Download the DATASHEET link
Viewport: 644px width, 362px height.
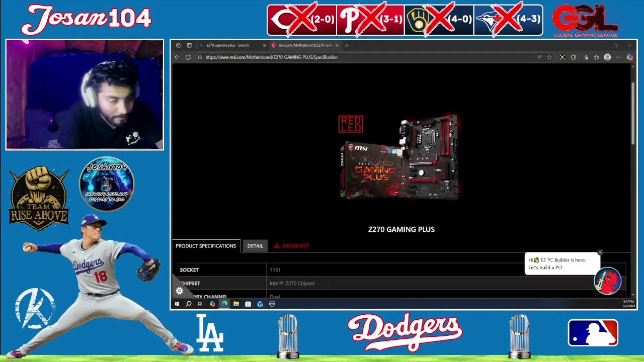[292, 246]
